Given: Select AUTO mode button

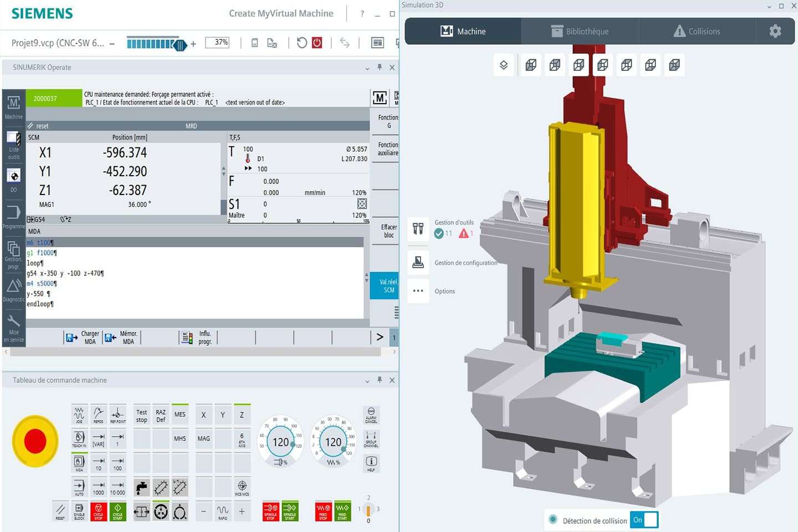Looking at the screenshot, I should click(79, 487).
